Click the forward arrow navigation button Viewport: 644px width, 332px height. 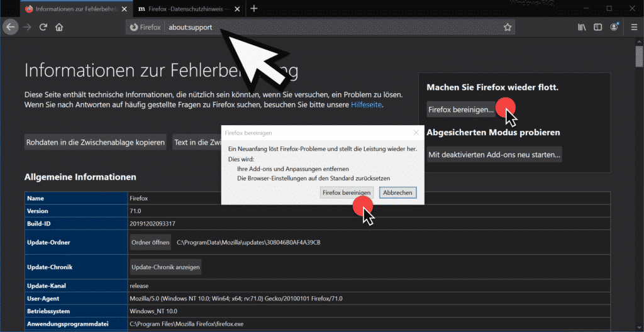27,28
